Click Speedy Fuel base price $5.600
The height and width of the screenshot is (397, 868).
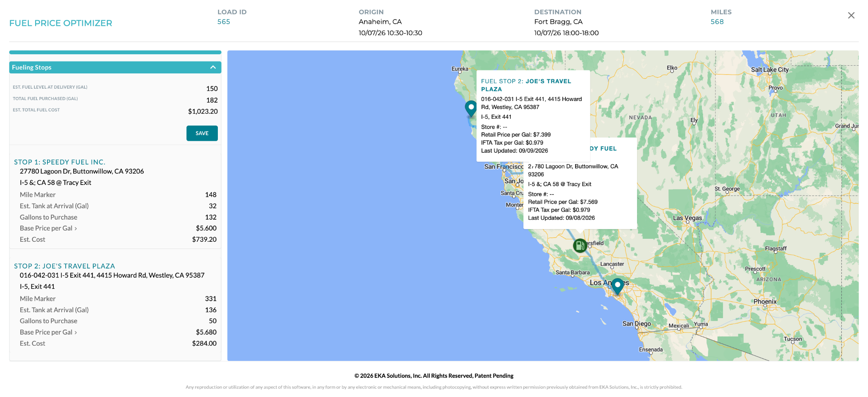click(x=206, y=228)
